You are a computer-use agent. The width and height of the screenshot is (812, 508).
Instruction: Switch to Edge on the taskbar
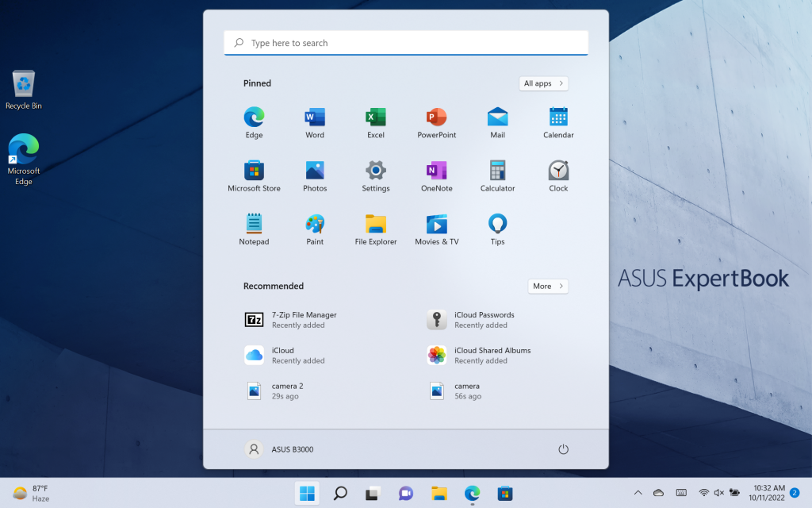472,493
